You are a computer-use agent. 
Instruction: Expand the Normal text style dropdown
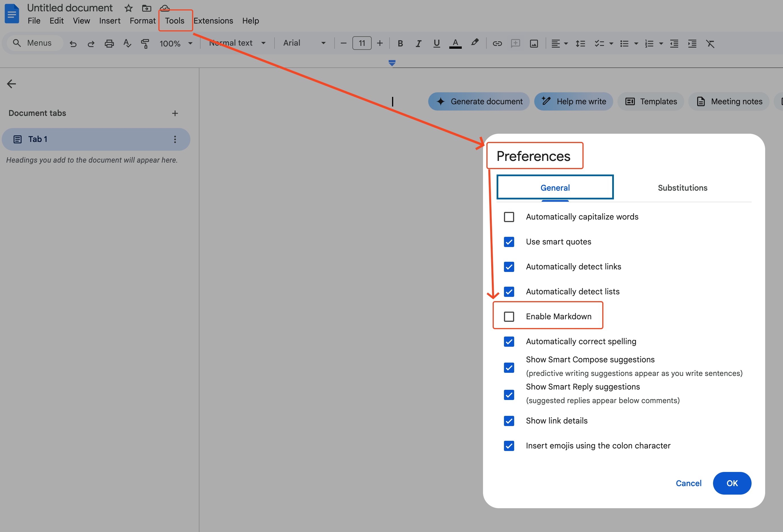(237, 43)
